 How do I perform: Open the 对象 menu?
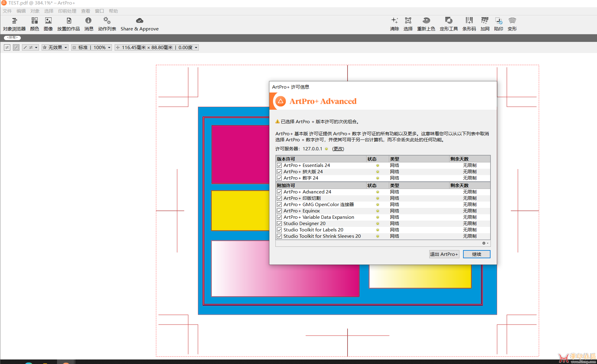tap(35, 11)
